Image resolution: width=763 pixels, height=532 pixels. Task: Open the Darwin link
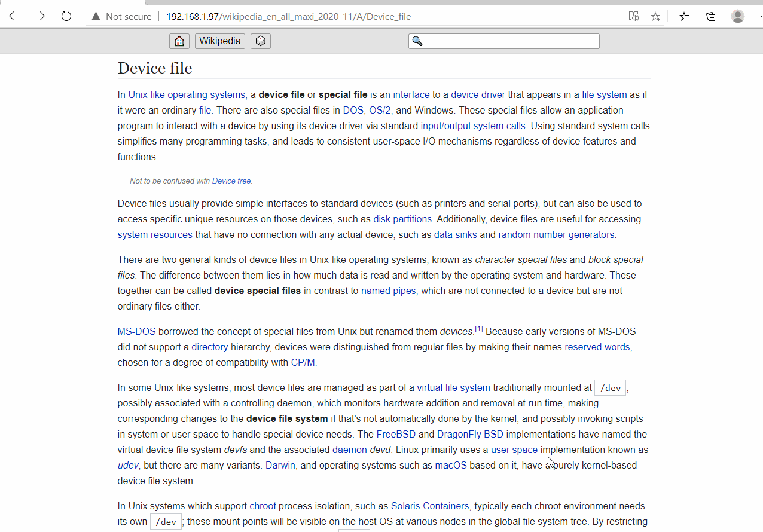[x=280, y=465]
